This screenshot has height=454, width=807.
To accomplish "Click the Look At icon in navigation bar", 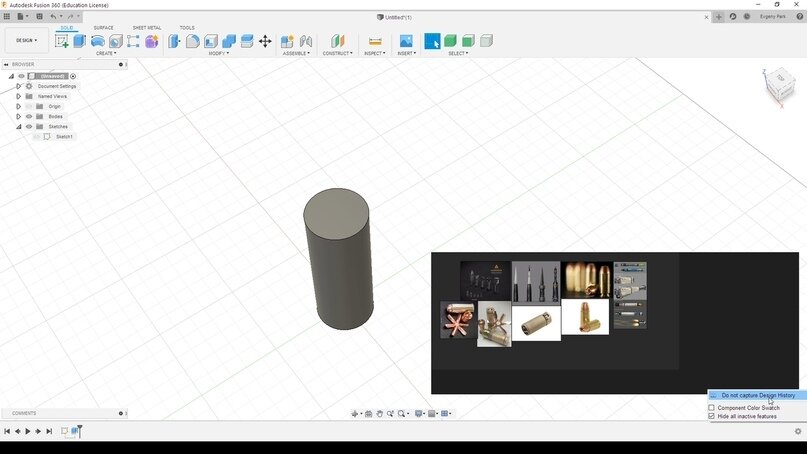I will pos(369,413).
